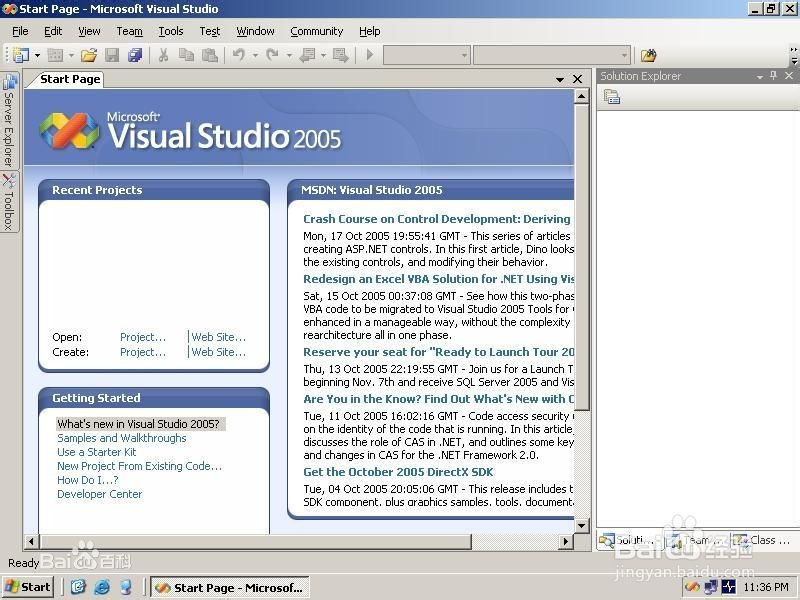Screen dimensions: 800x600
Task: Open the Tools menu
Action: [171, 31]
